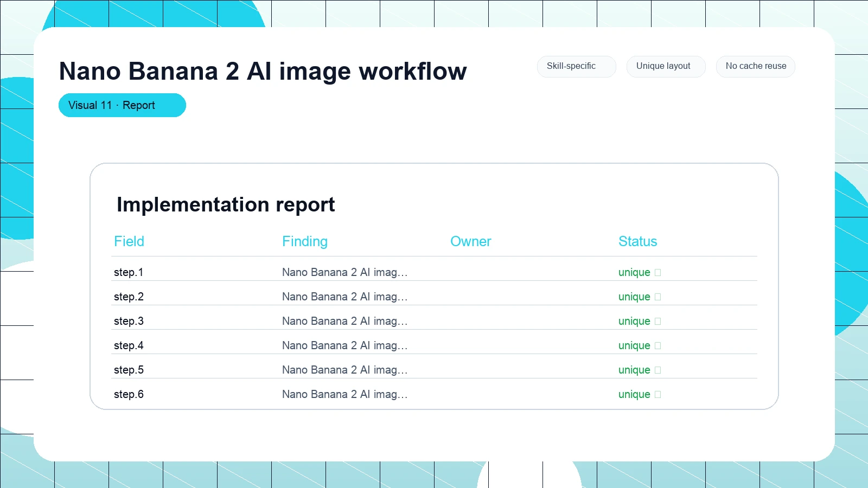Select the step.1 field cell

tap(129, 272)
